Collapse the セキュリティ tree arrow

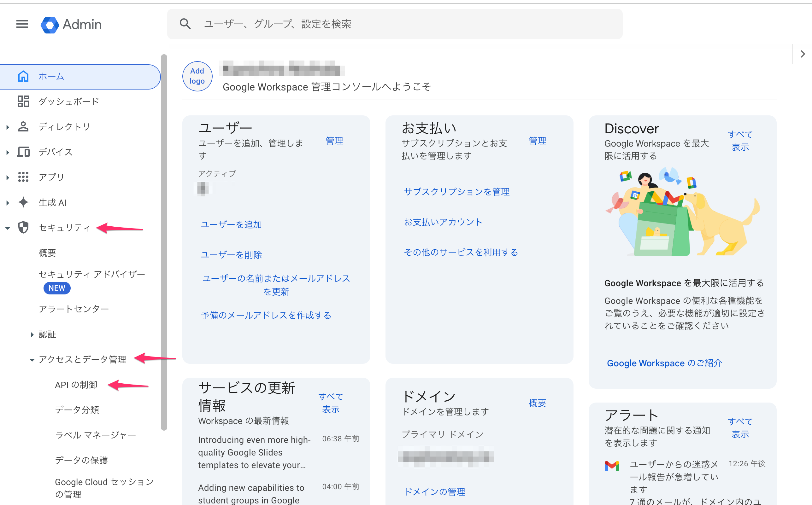click(x=8, y=228)
